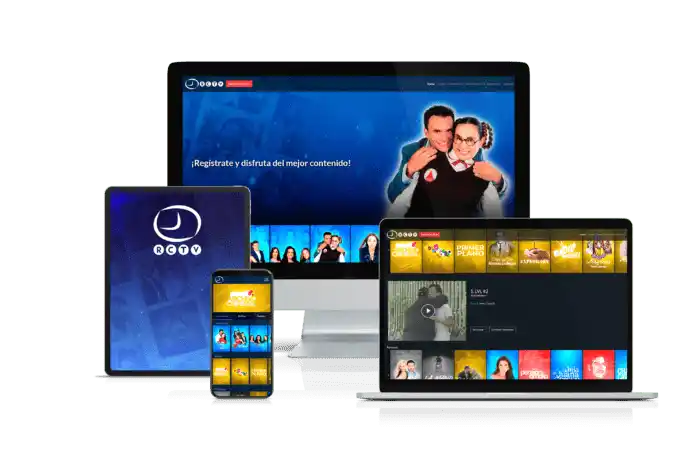Click the RCTV logo in the monitor header
This screenshot has width=696, height=465.
[204, 83]
